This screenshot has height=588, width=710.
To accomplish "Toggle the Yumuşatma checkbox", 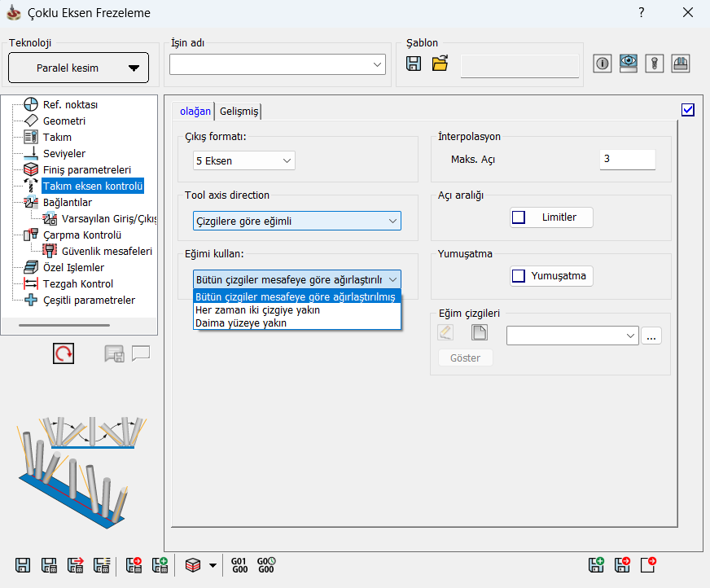I will [519, 276].
